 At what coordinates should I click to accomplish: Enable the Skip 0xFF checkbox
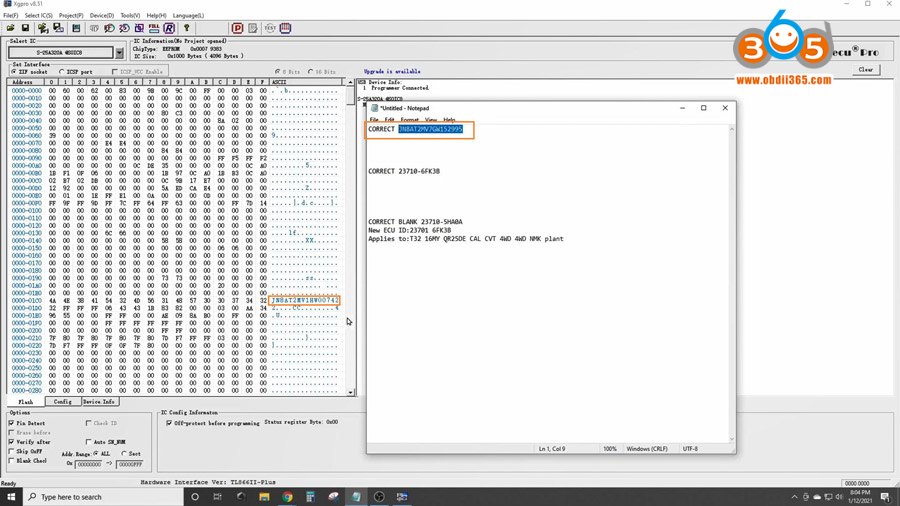tap(11, 451)
